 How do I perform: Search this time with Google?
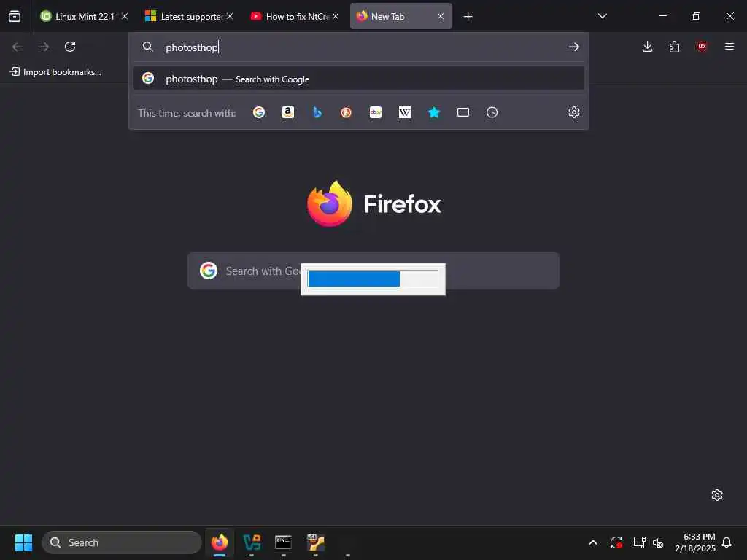259,112
